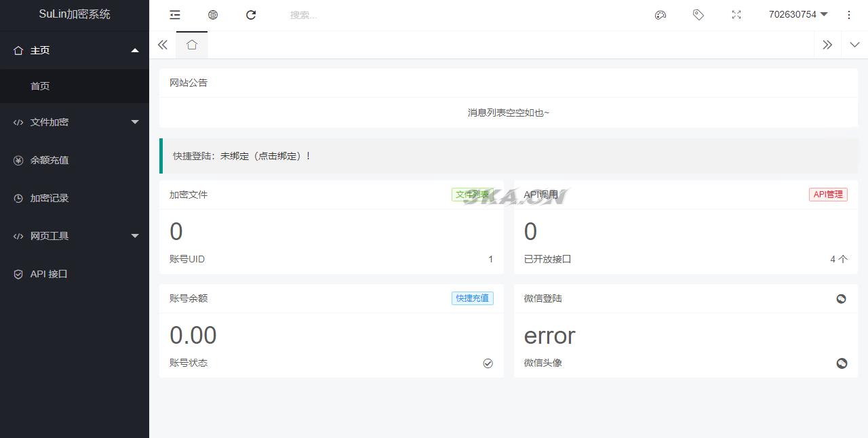Viewport: 868px width, 438px height.
Task: Open the 余额充值 sidebar entry
Action: (47, 160)
